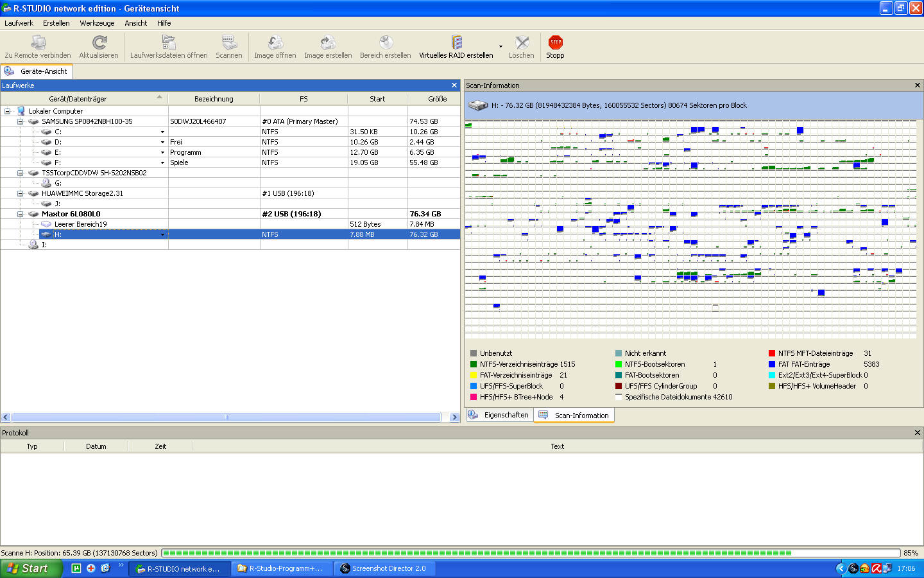The width and height of the screenshot is (924, 578).
Task: Click the Zu Remote verbinden toolbar icon
Action: click(x=38, y=42)
